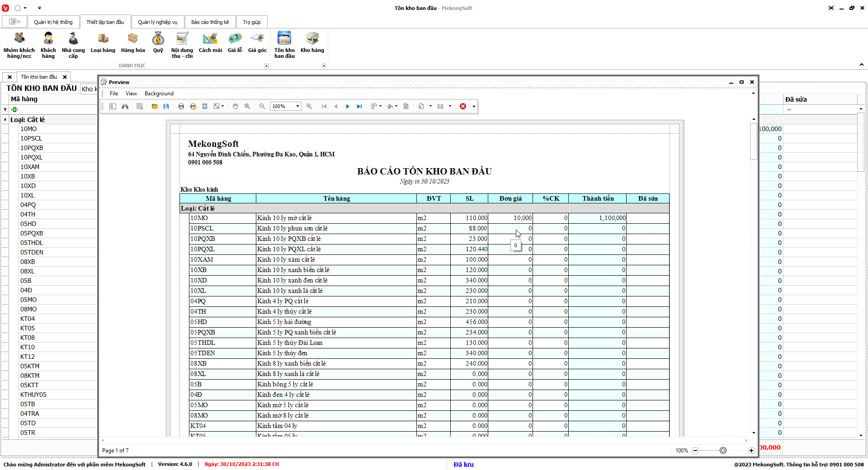This screenshot has width=868, height=470.
Task: Click the zoom slider handle at bottom right
Action: [x=723, y=451]
